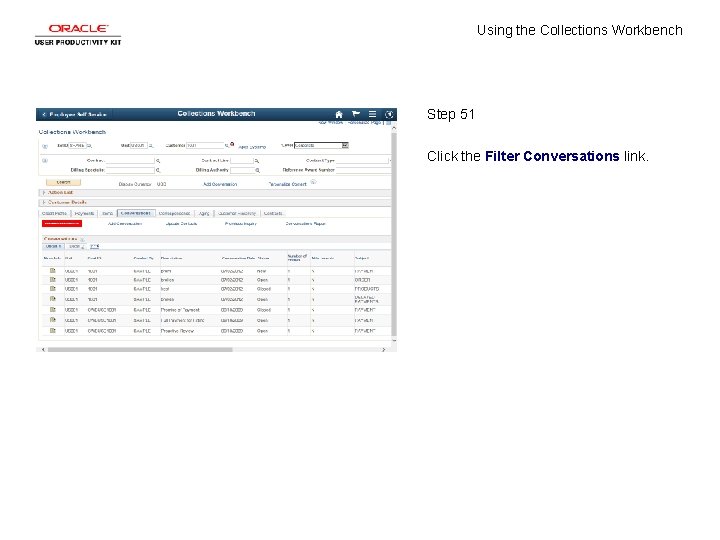The image size is (720, 540).
Task: Click the Contact Line lookup magnifier
Action: pyautogui.click(x=257, y=161)
